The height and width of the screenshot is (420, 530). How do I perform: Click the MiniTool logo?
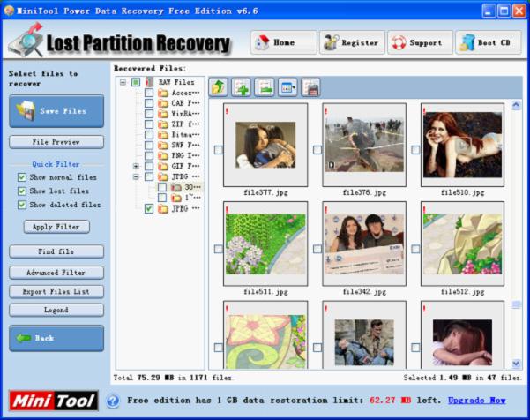pyautogui.click(x=54, y=401)
